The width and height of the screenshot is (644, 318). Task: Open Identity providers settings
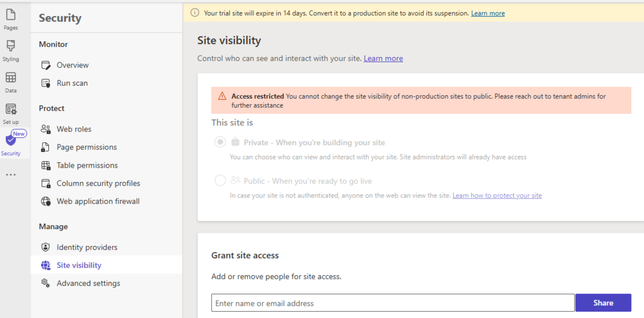[x=87, y=247]
